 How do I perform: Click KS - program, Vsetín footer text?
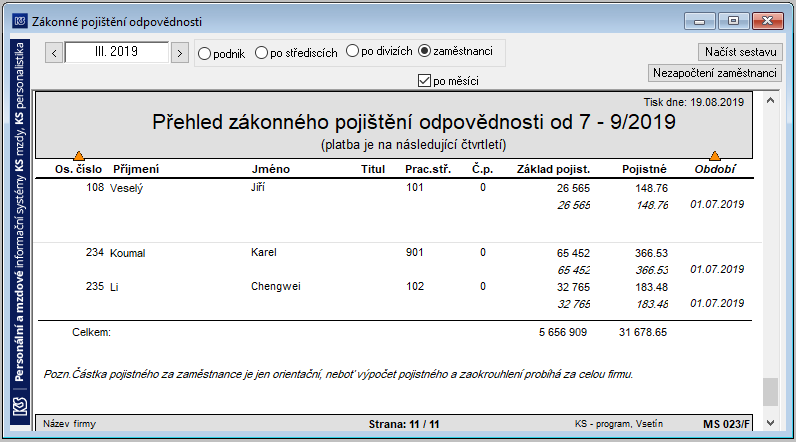[x=619, y=424]
